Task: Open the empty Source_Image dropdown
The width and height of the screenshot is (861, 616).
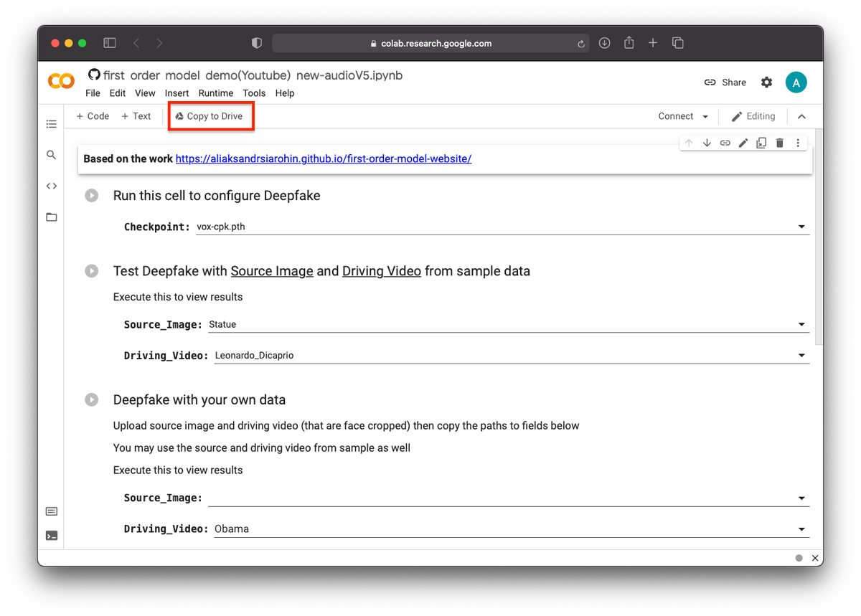Action: tap(509, 498)
